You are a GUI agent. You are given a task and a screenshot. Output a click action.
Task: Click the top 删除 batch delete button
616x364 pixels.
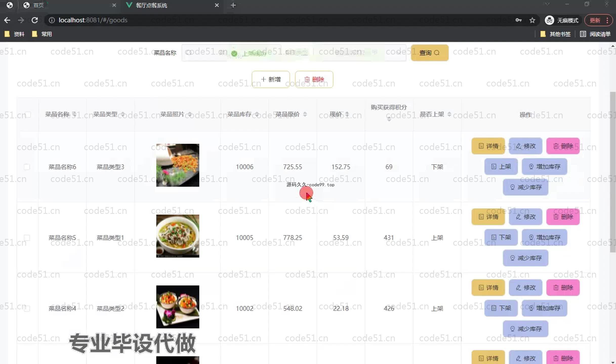pyautogui.click(x=314, y=79)
